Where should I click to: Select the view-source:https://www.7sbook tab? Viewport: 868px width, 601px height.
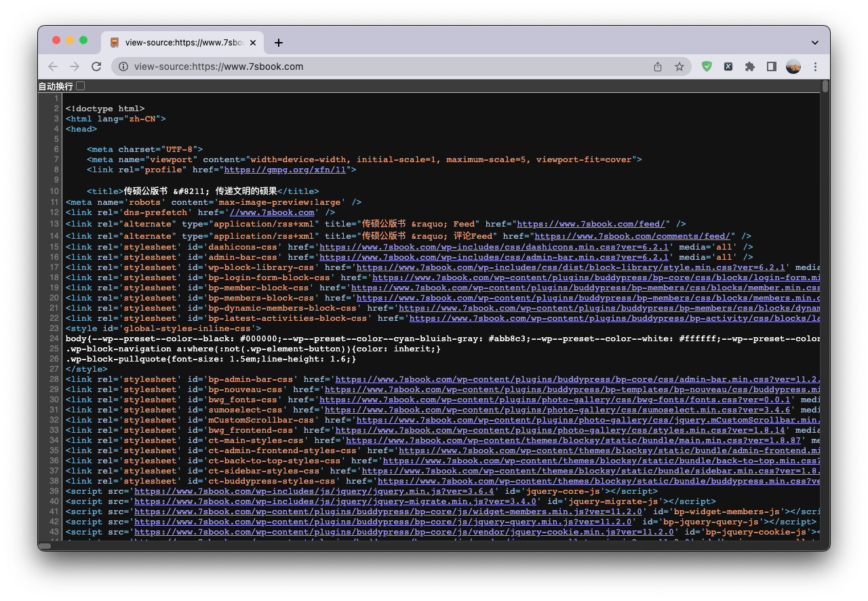182,43
